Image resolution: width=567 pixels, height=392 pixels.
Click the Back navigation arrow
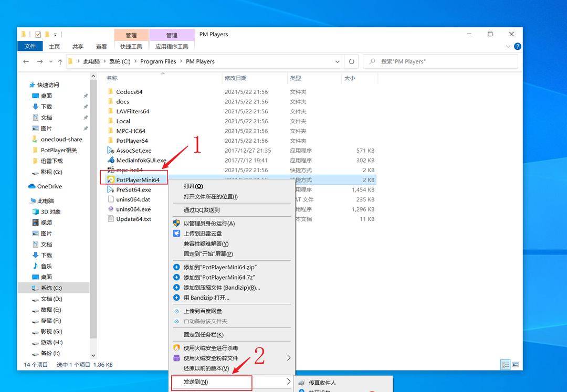[x=26, y=61]
